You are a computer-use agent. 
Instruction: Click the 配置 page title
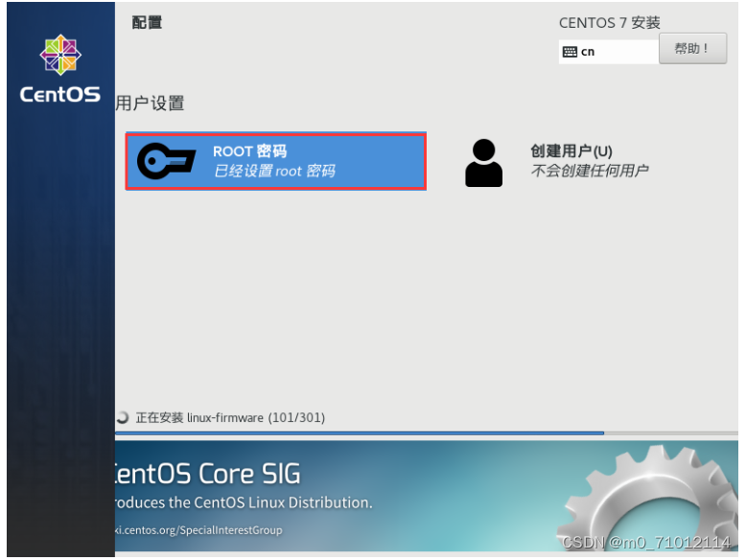(147, 22)
